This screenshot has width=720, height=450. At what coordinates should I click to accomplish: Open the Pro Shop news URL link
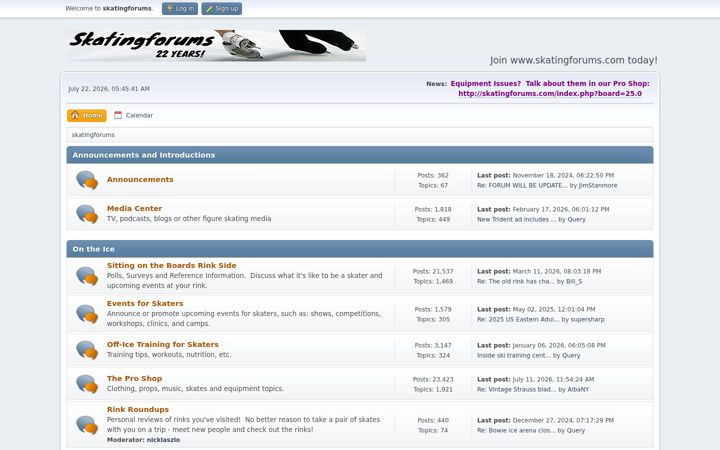click(550, 94)
